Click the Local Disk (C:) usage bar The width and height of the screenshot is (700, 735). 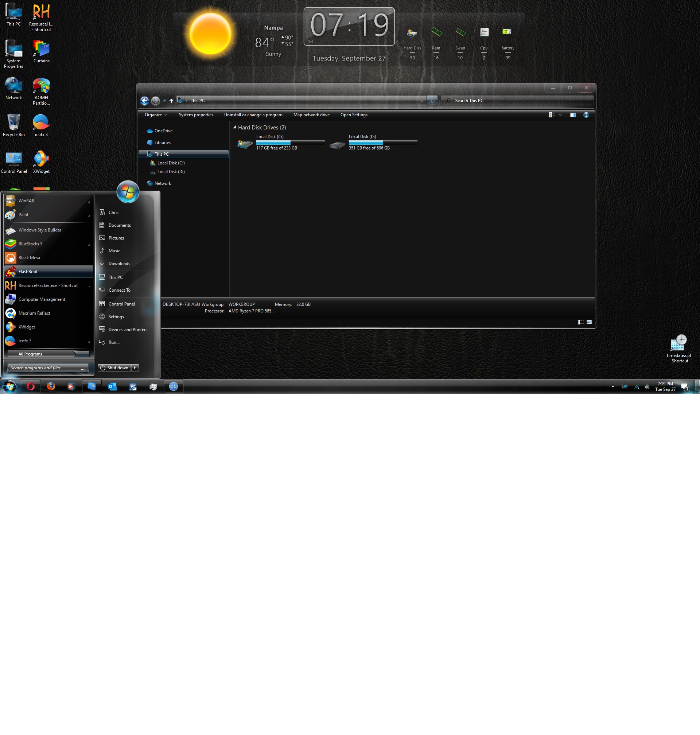pyautogui.click(x=290, y=142)
